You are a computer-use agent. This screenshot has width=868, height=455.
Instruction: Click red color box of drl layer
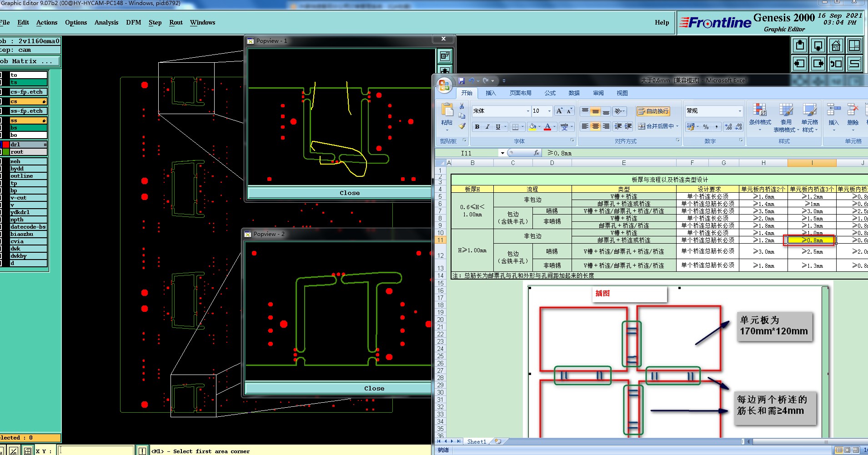click(x=6, y=145)
